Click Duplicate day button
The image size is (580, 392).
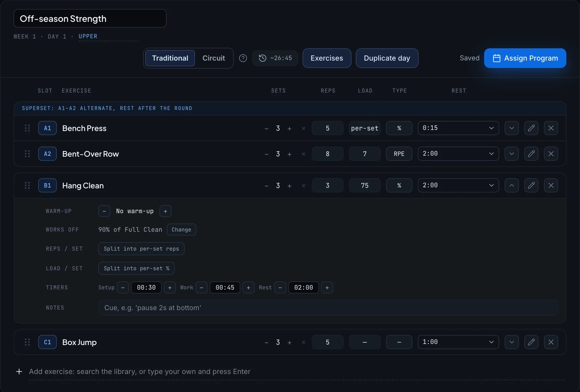pyautogui.click(x=387, y=58)
